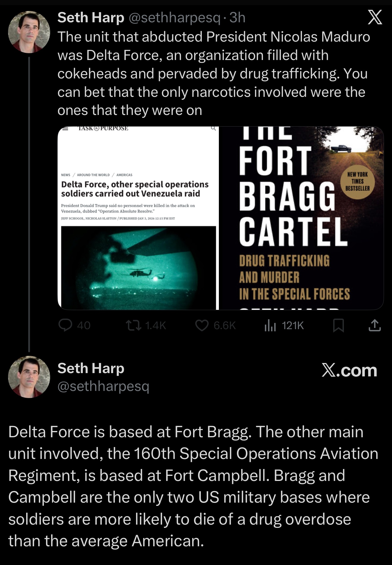The height and width of the screenshot is (565, 392).
Task: Open Seth Harp's top profile avatar
Action: (x=29, y=32)
